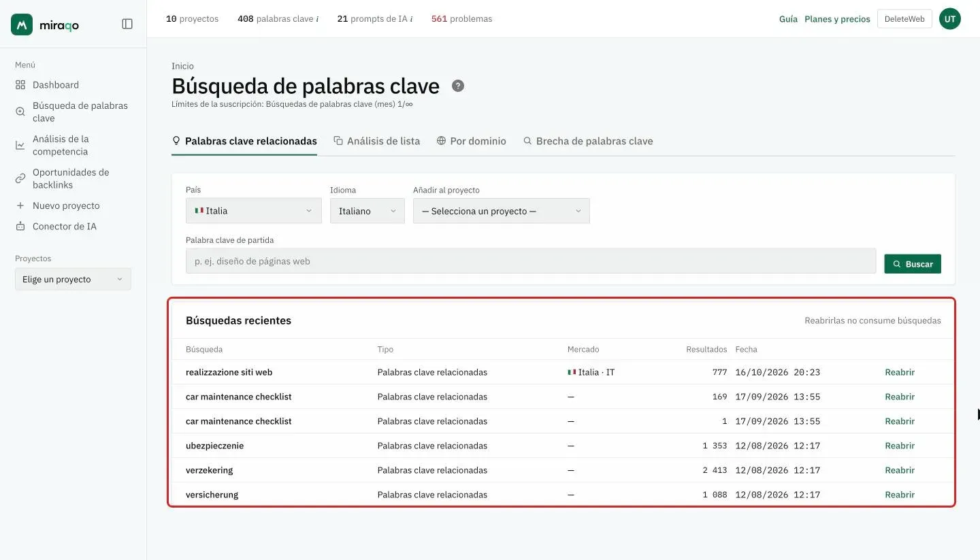
Task: Click the info icon next to prompts de IA
Action: pyautogui.click(x=412, y=19)
